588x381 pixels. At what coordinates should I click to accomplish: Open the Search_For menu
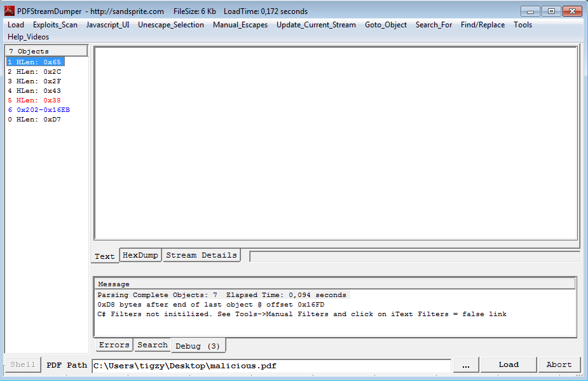[x=434, y=25]
